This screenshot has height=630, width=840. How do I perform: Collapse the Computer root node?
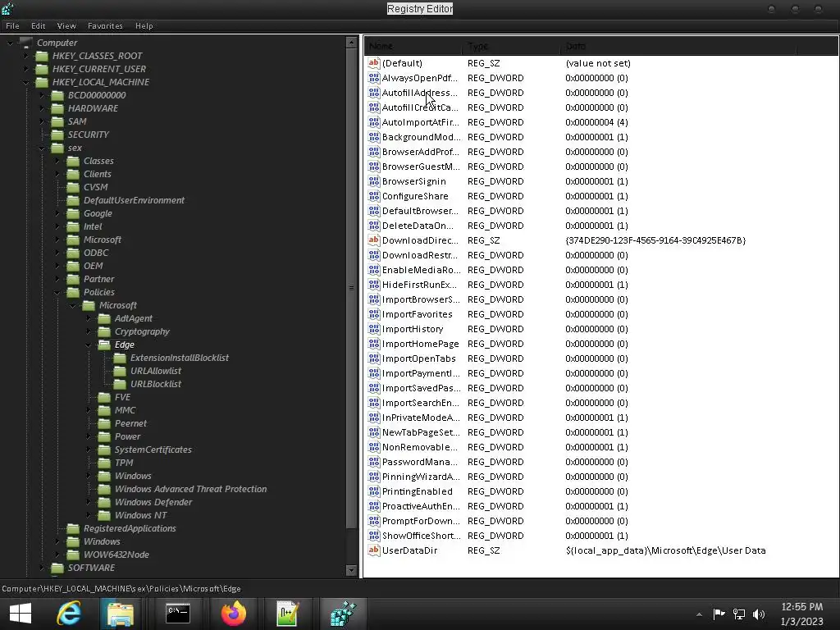pyautogui.click(x=10, y=43)
